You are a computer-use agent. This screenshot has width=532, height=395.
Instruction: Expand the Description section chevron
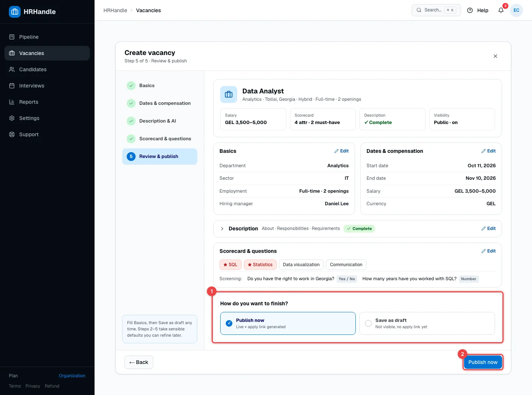click(222, 229)
